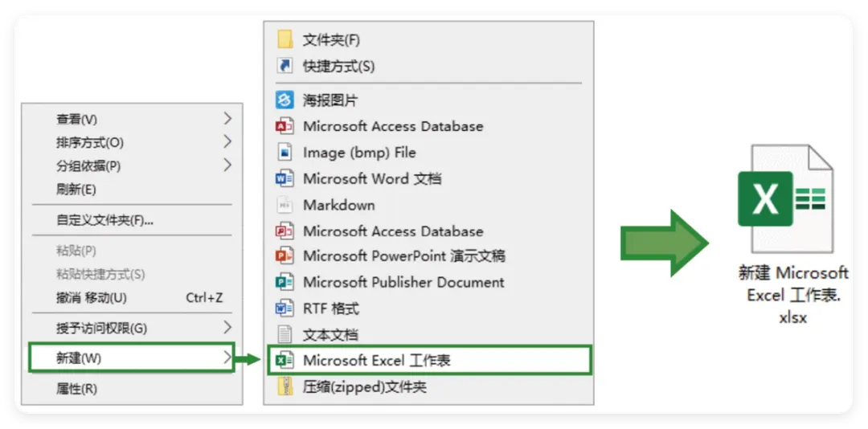Click the bmp image file icon
This screenshot has width=868, height=429.
(285, 153)
